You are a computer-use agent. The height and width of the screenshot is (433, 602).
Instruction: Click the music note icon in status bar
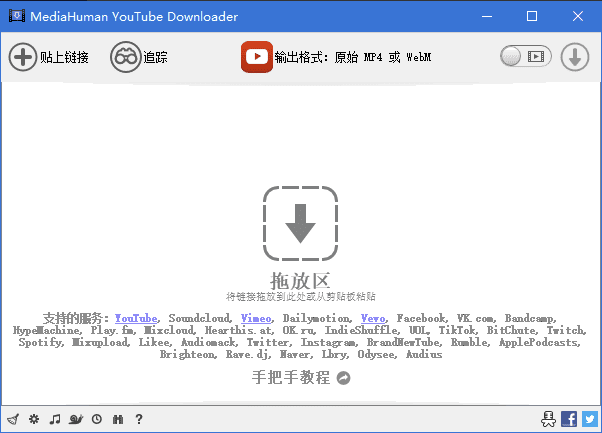click(55, 419)
